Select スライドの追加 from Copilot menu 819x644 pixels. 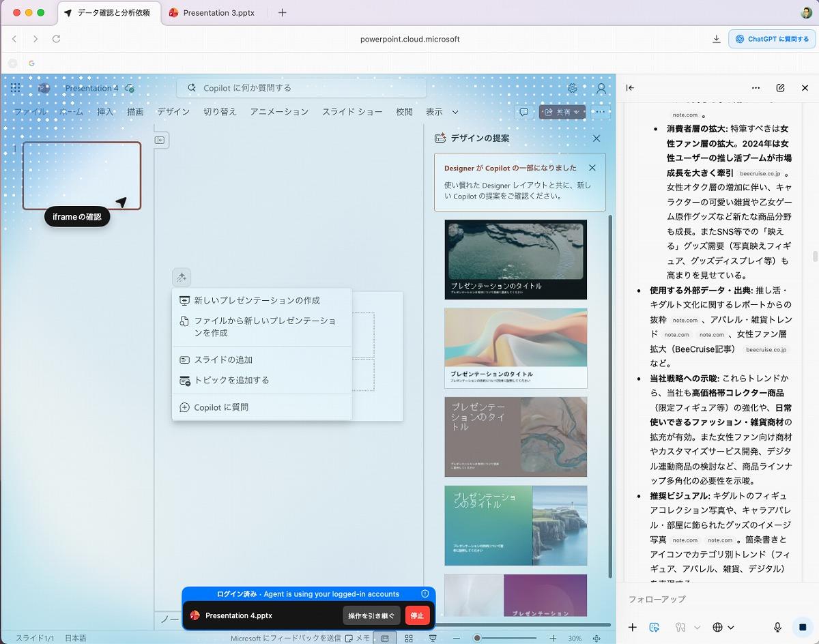[223, 360]
